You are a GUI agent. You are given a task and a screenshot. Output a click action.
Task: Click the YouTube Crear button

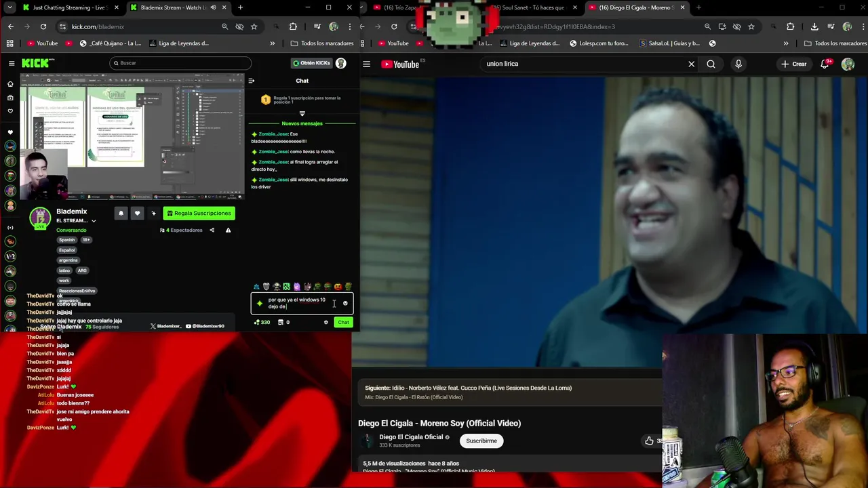pyautogui.click(x=793, y=64)
